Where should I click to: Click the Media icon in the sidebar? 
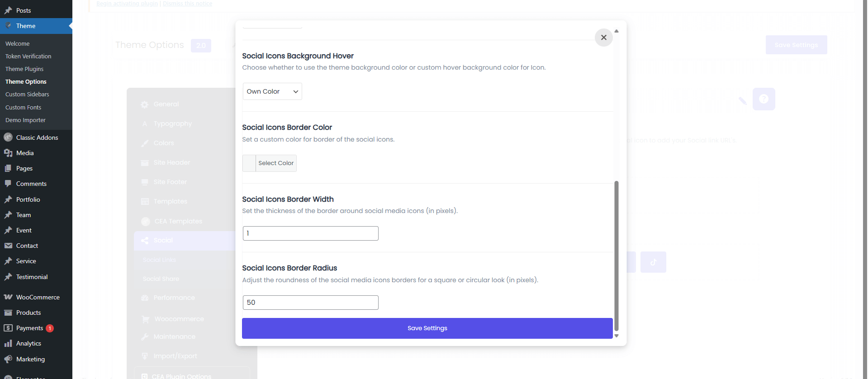point(8,153)
